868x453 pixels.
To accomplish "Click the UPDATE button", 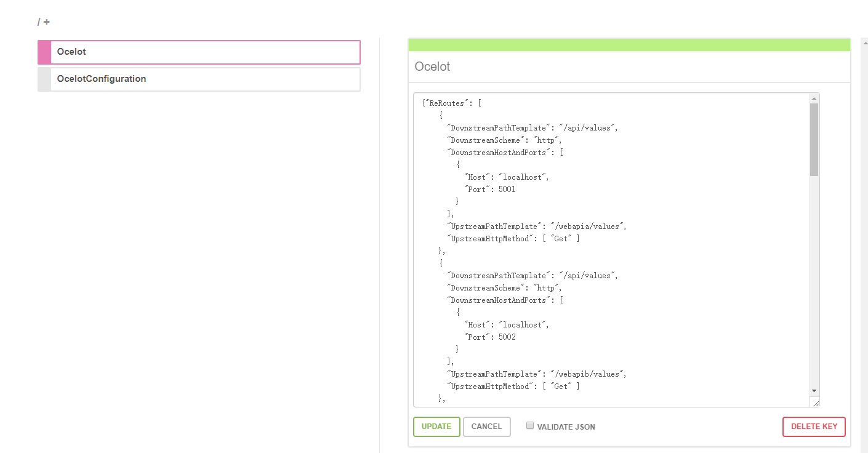I will click(436, 426).
